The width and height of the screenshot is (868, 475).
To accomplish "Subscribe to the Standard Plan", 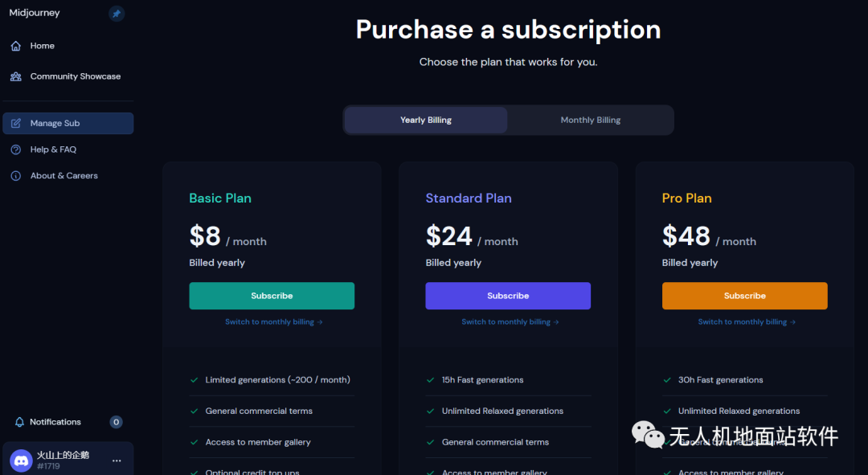I will [508, 296].
